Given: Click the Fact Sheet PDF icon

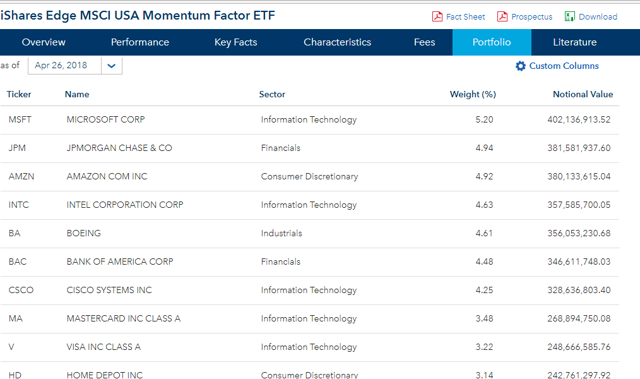Looking at the screenshot, I should pyautogui.click(x=437, y=17).
